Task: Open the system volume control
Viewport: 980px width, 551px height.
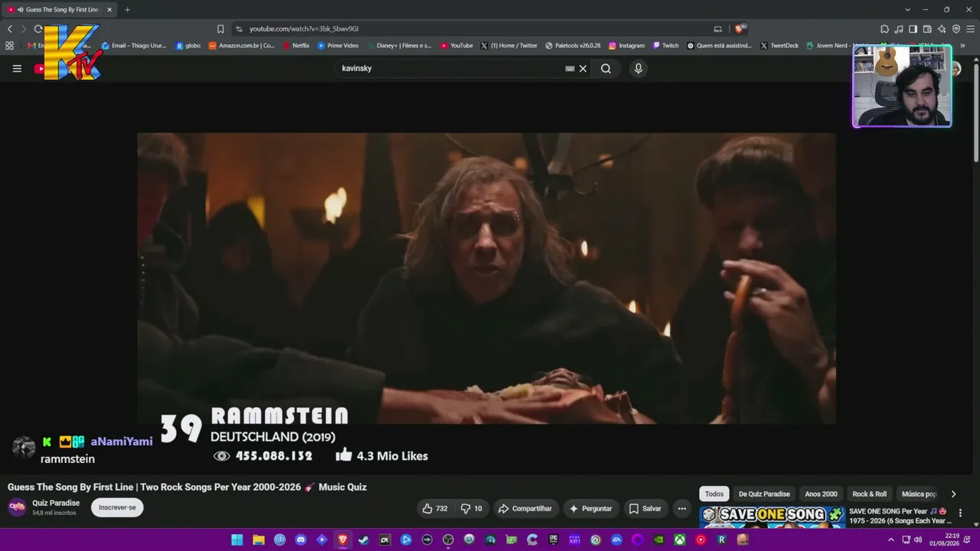Action: (917, 540)
